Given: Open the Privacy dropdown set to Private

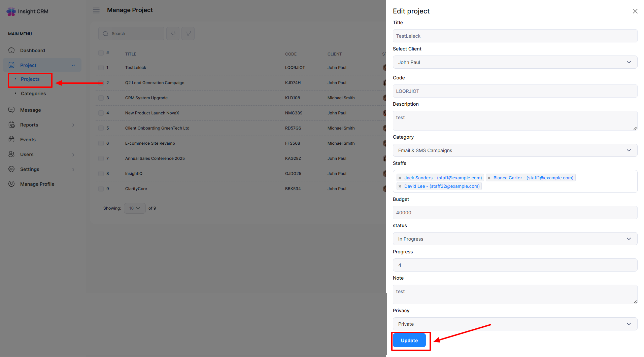Looking at the screenshot, I should [x=515, y=324].
